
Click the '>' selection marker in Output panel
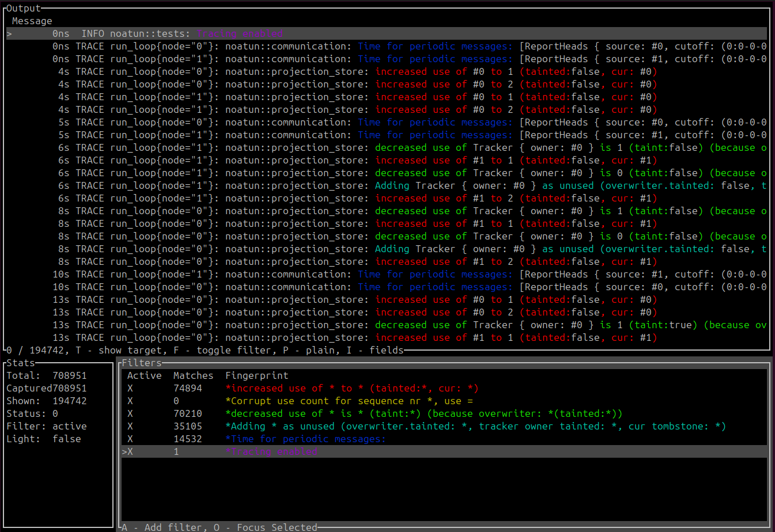(x=9, y=34)
